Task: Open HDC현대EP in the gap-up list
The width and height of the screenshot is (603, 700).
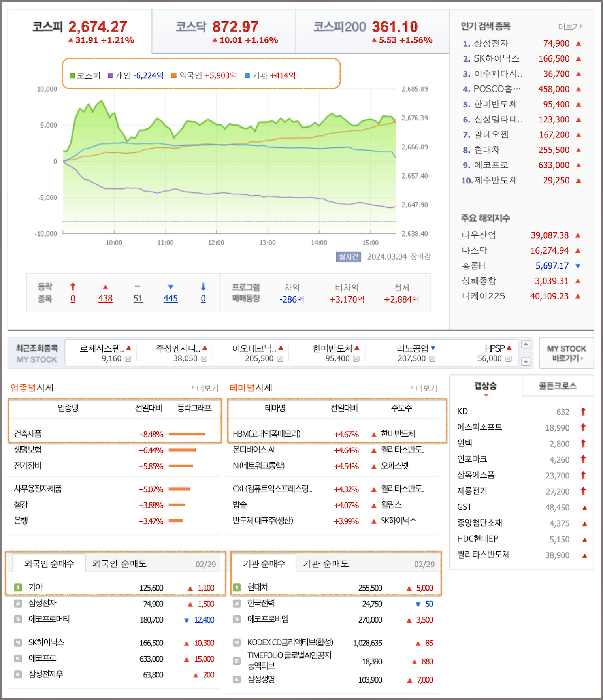Action: [x=478, y=539]
